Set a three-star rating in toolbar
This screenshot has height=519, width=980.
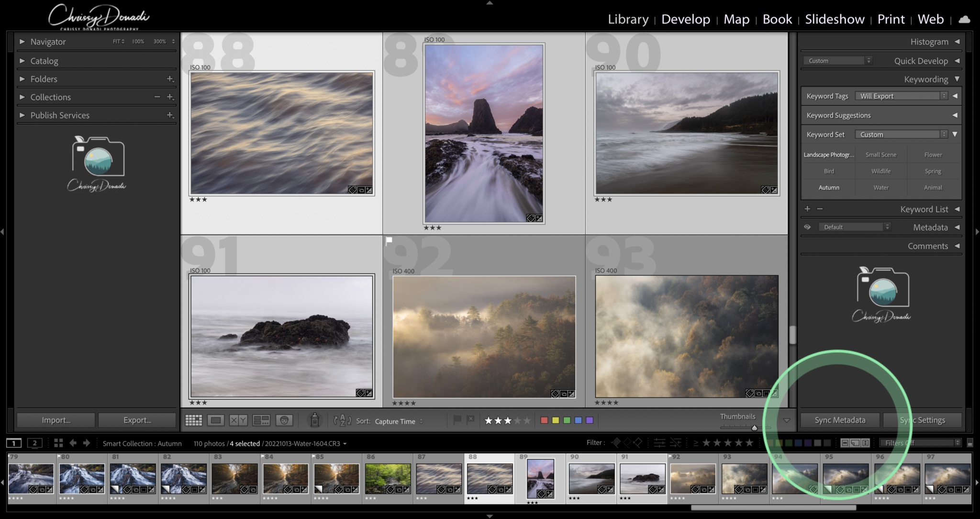tap(507, 420)
